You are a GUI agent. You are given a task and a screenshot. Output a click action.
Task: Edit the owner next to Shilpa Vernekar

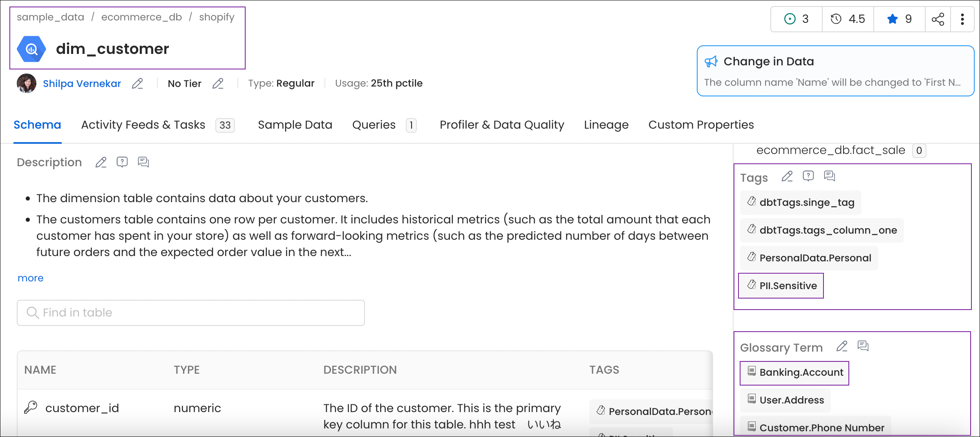137,83
